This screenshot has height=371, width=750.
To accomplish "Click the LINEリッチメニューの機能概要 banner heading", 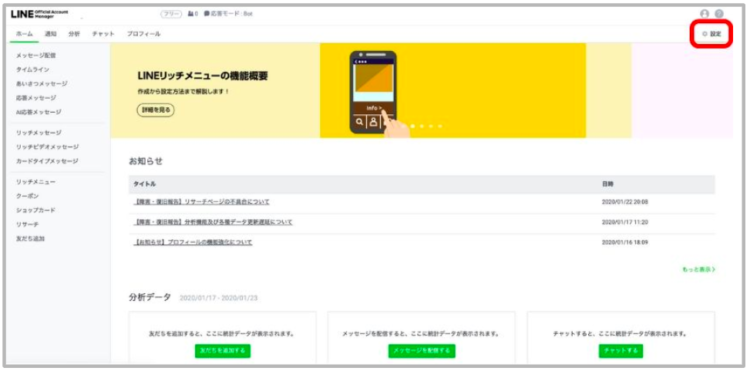I will coord(202,76).
